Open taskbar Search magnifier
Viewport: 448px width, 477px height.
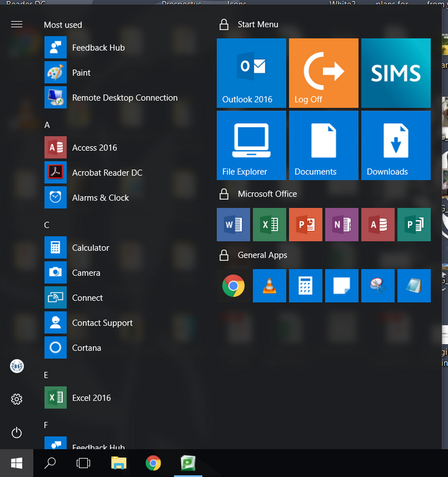pos(50,463)
